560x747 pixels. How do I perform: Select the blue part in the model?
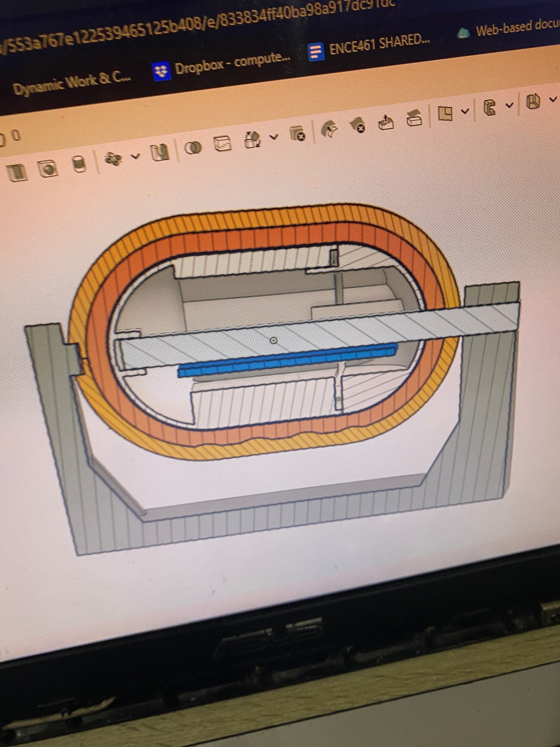click(287, 360)
